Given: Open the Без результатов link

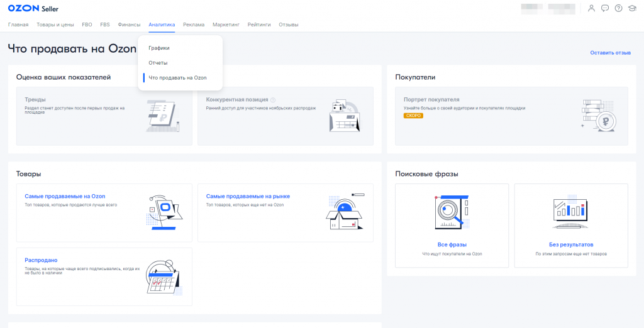Looking at the screenshot, I should click(571, 244).
